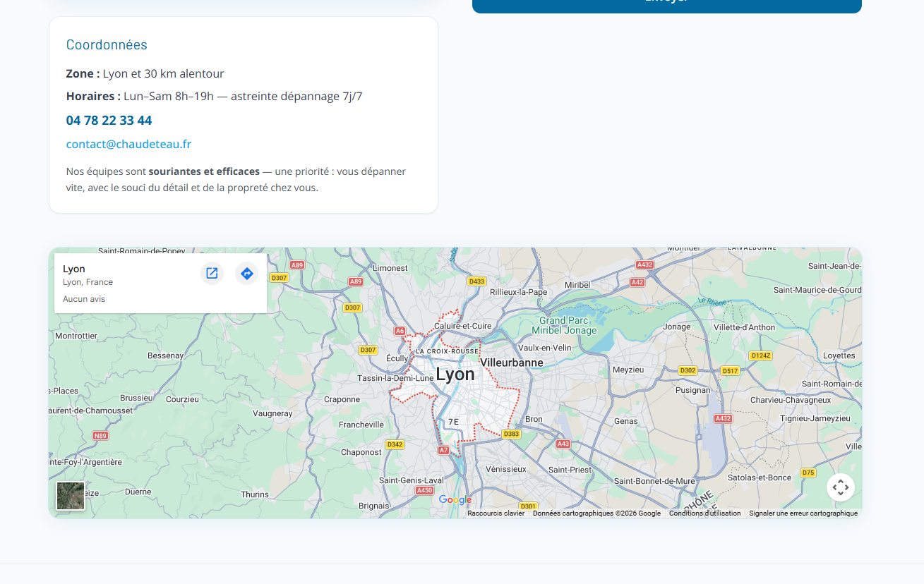This screenshot has height=584, width=924.
Task: Click the Lyon title in the map info card
Action: click(74, 269)
